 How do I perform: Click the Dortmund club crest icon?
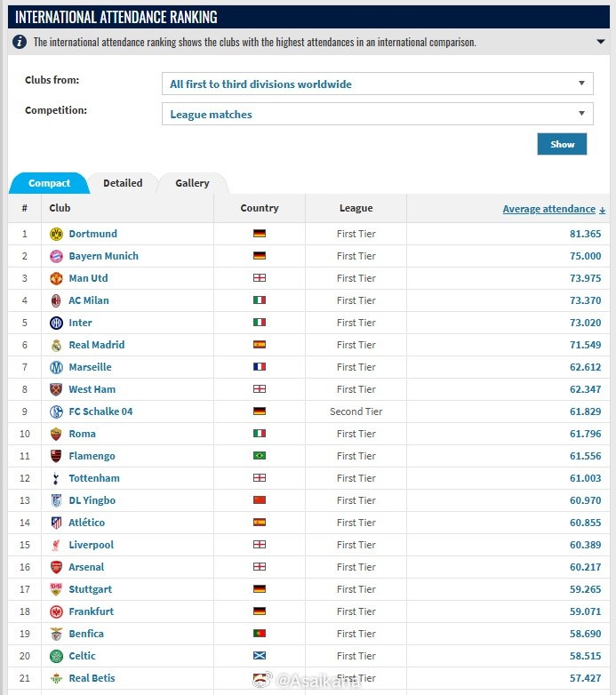(x=56, y=234)
